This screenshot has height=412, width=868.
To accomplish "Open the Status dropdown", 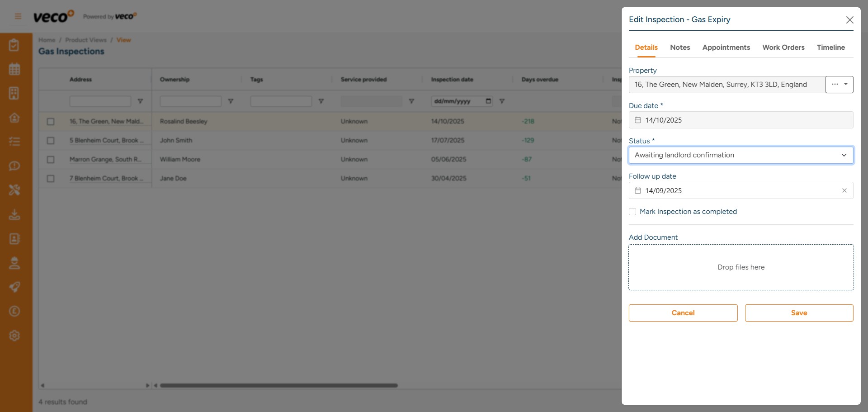I will (741, 155).
